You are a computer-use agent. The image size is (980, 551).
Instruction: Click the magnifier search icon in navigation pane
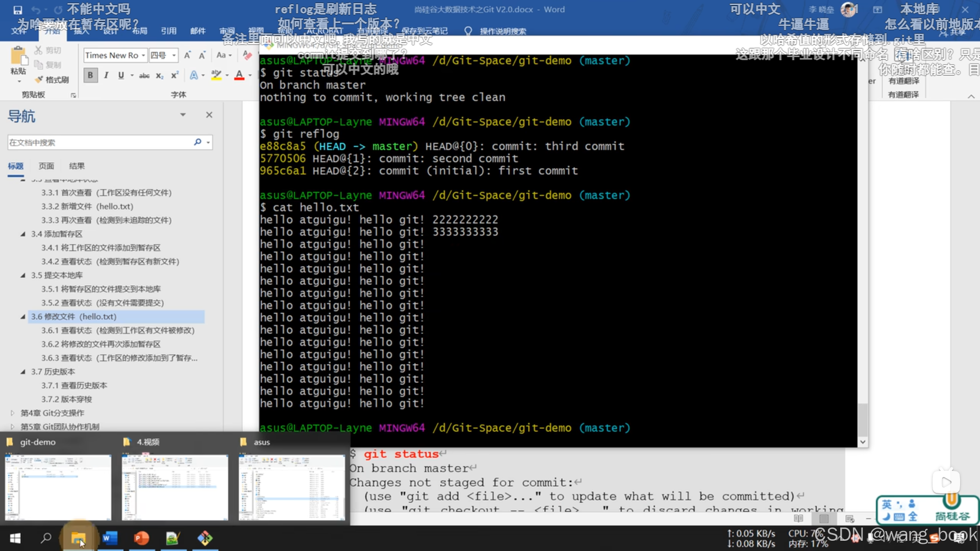[x=198, y=142]
